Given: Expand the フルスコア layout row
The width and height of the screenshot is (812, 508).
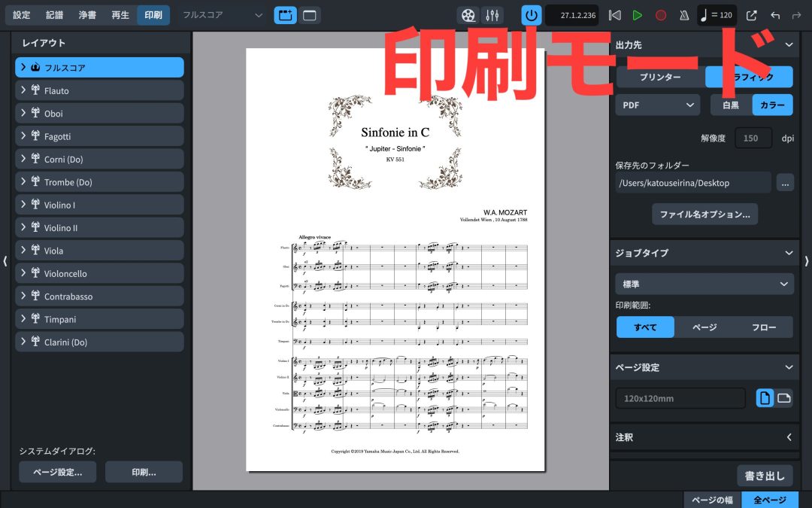Looking at the screenshot, I should pos(23,68).
